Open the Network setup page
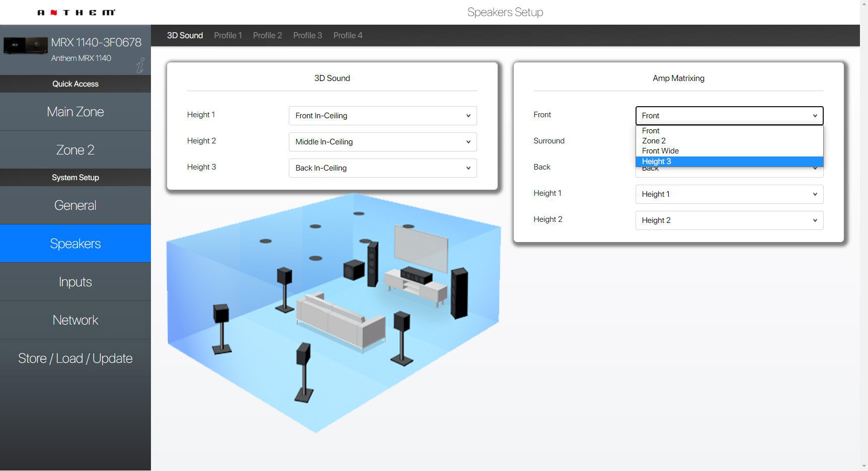The width and height of the screenshot is (868, 471). tap(75, 320)
